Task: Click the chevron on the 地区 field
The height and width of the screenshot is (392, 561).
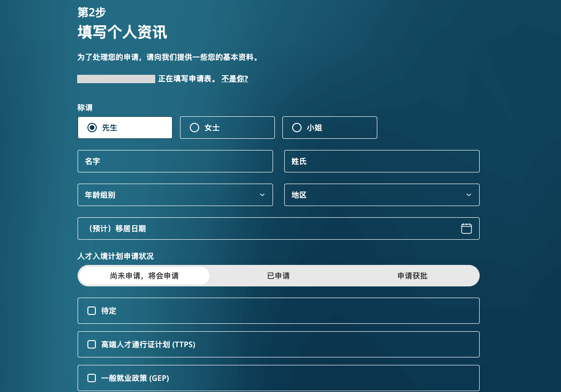Action: [x=468, y=195]
